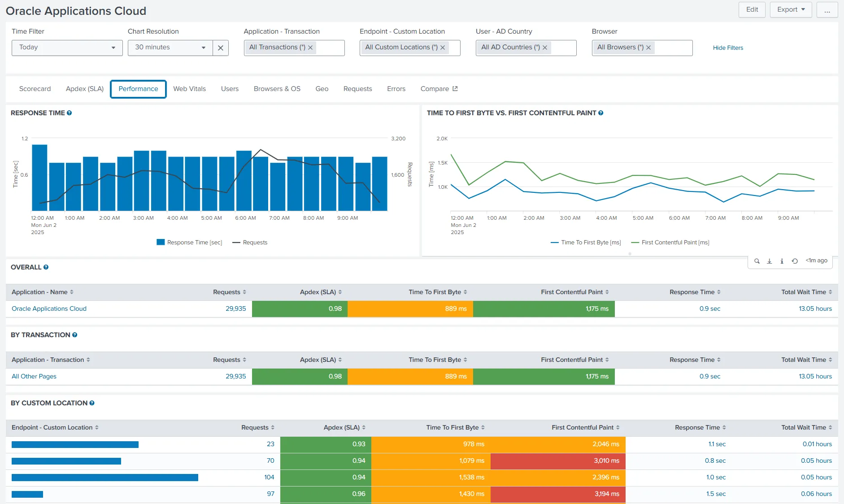Remove the All AD Countries filter chip

[x=545, y=48]
